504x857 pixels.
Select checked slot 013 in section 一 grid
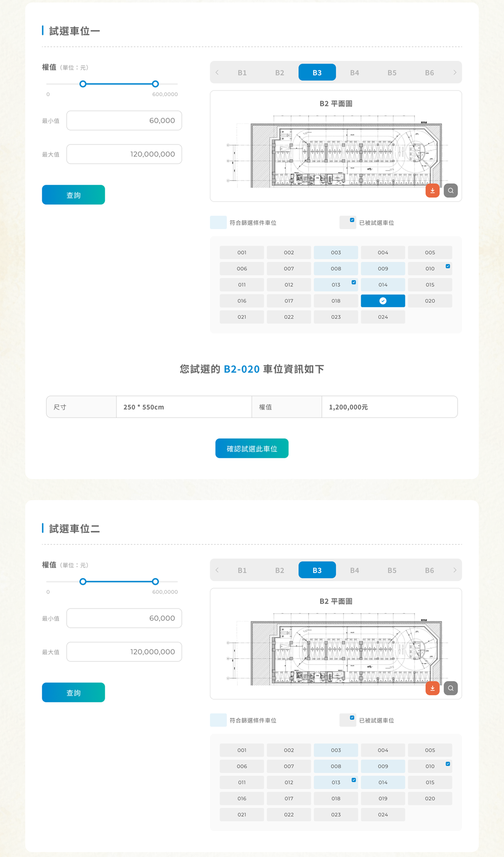[336, 285]
